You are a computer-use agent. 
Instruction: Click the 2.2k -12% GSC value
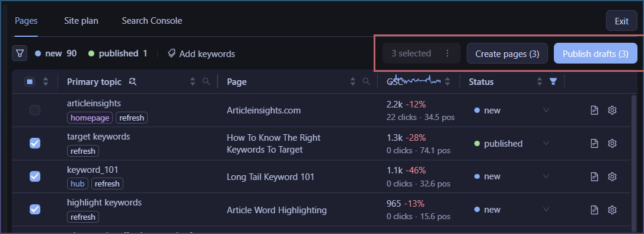coord(406,104)
